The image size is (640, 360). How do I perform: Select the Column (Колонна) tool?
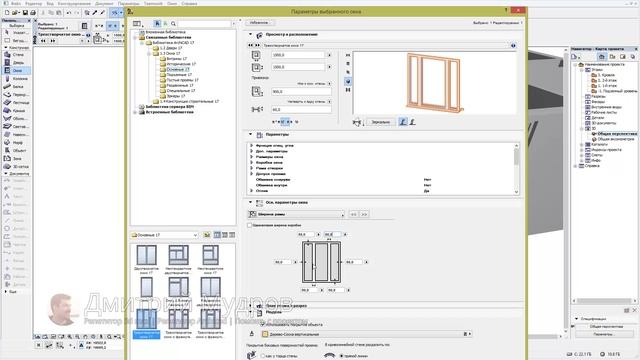[x=16, y=78]
